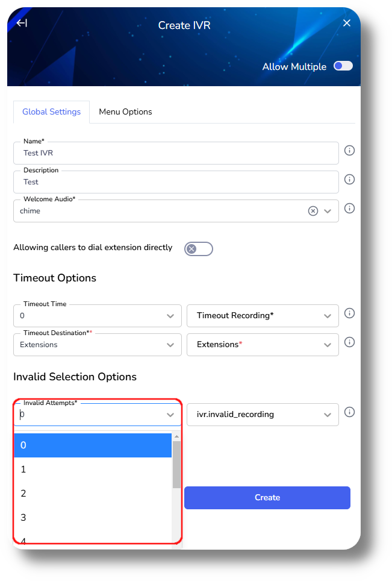Click the info icon beside Name field

pyautogui.click(x=349, y=151)
